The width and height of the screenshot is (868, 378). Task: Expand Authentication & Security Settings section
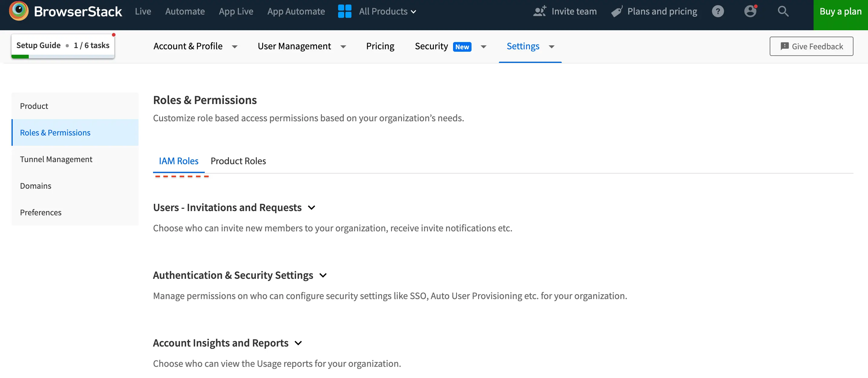323,275
